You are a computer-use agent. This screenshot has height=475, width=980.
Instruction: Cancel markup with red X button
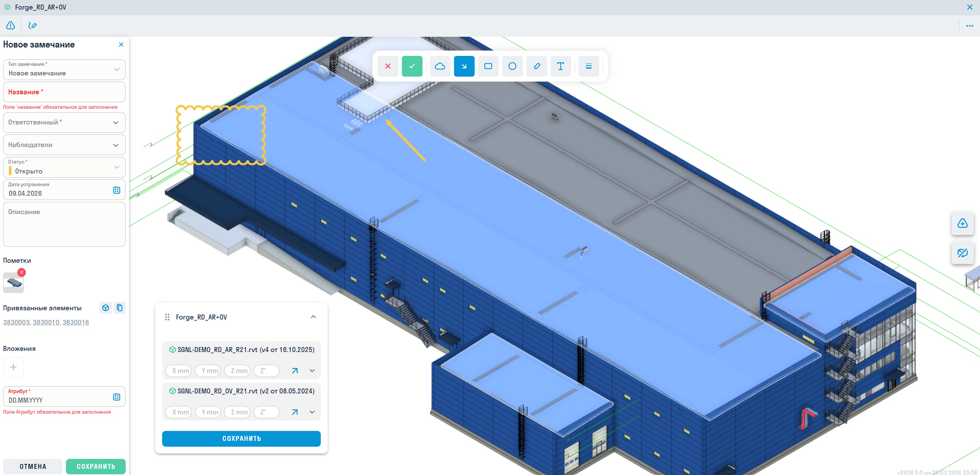(387, 66)
